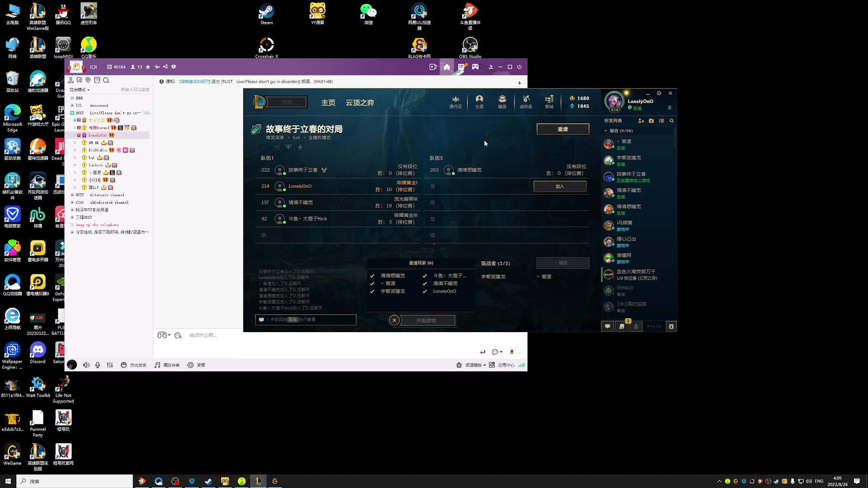This screenshot has height=488, width=868.
Task: Expand the 频道模板 channel template menu
Action: coord(471,365)
